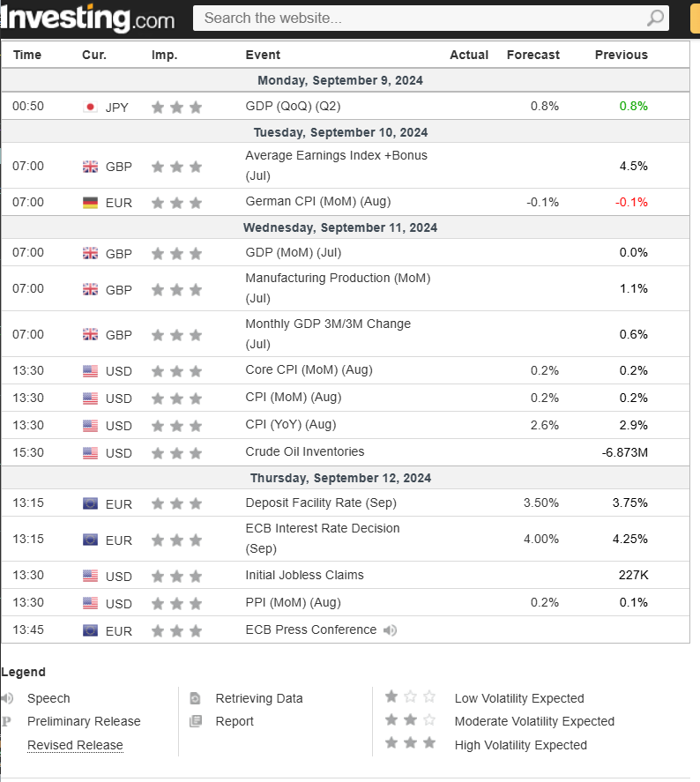Click the Retrieving Data legend icon
This screenshot has width=700, height=782.
tap(196, 698)
